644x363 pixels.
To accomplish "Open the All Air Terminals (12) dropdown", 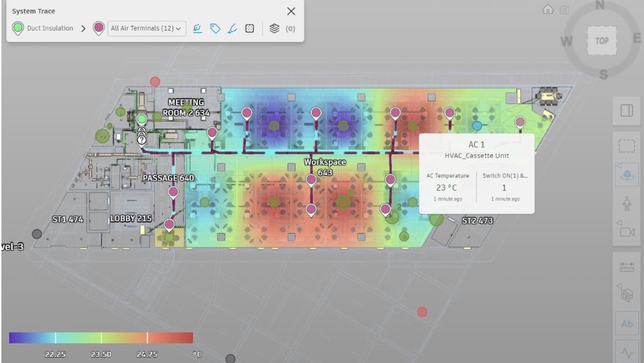I will pyautogui.click(x=147, y=29).
